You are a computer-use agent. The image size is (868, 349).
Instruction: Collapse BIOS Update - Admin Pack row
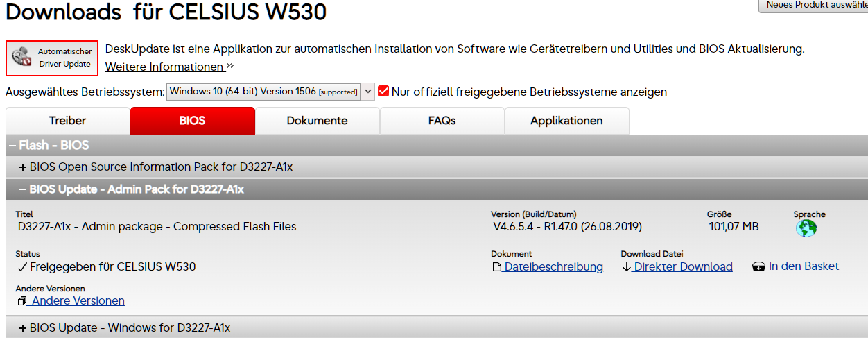(437, 189)
